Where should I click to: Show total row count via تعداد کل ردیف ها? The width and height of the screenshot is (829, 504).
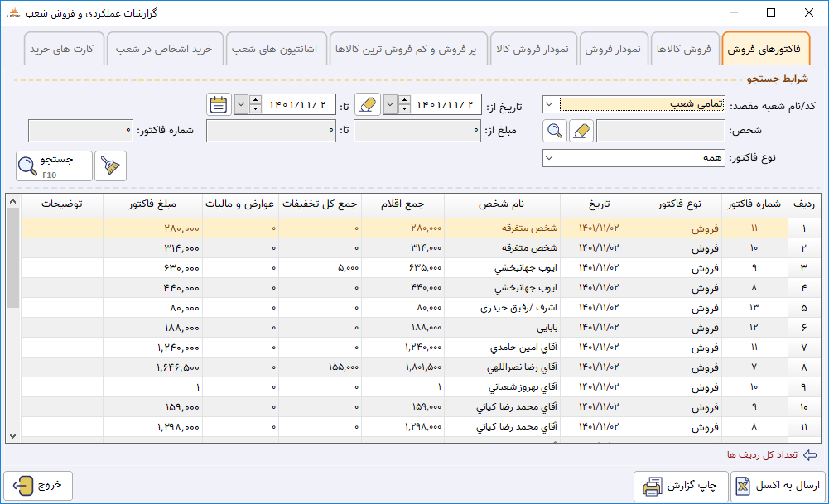pyautogui.click(x=762, y=455)
